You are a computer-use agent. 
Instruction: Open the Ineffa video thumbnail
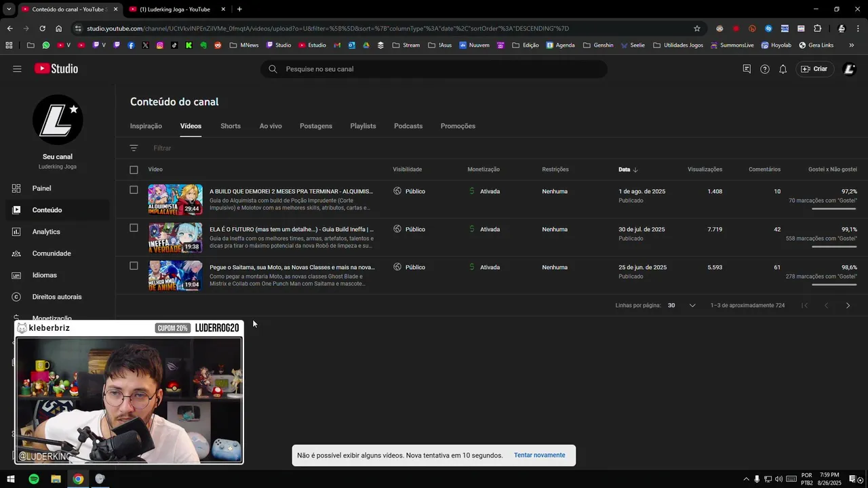tap(175, 237)
